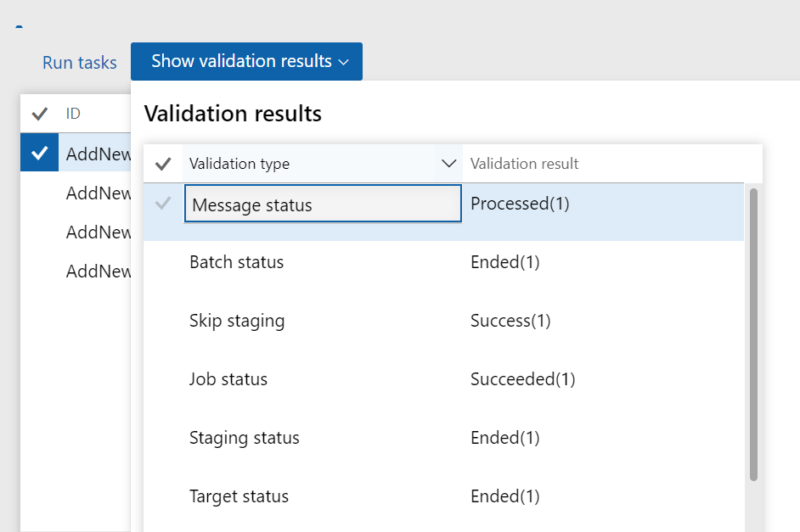800x532 pixels.
Task: Click the Run tasks link
Action: pyautogui.click(x=79, y=62)
